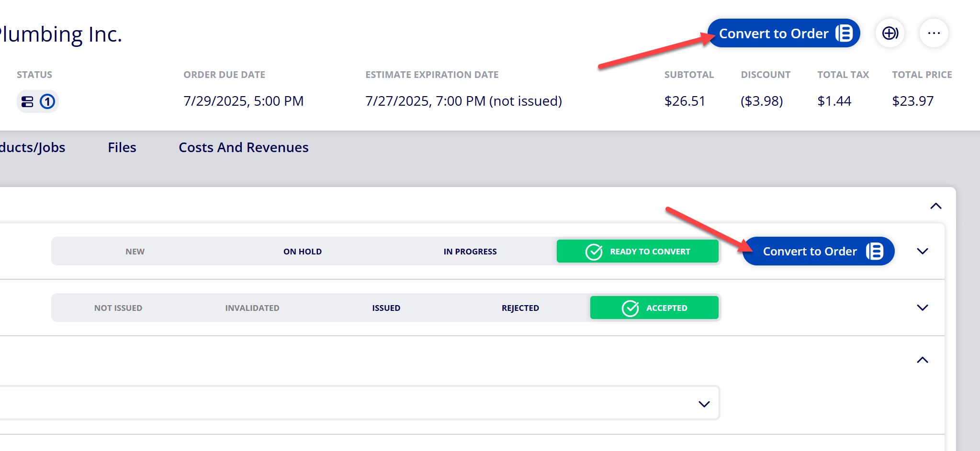Collapse the top panel with up chevron
Screen dimensions: 980x451
point(935,206)
